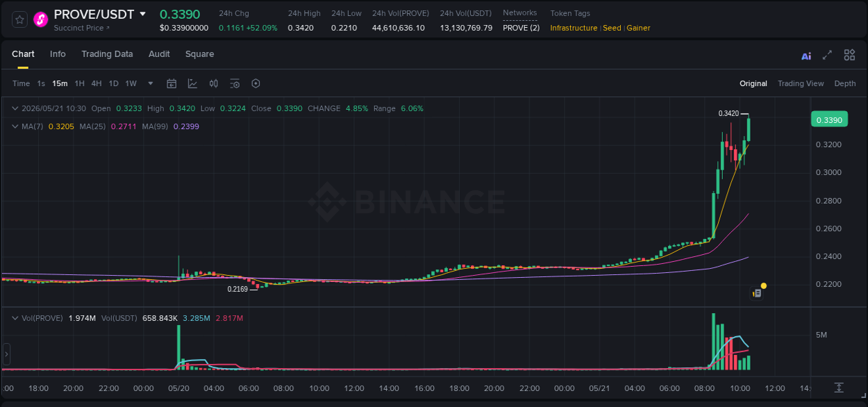
Task: Click the current price label 0.3390 on axis
Action: pos(829,119)
